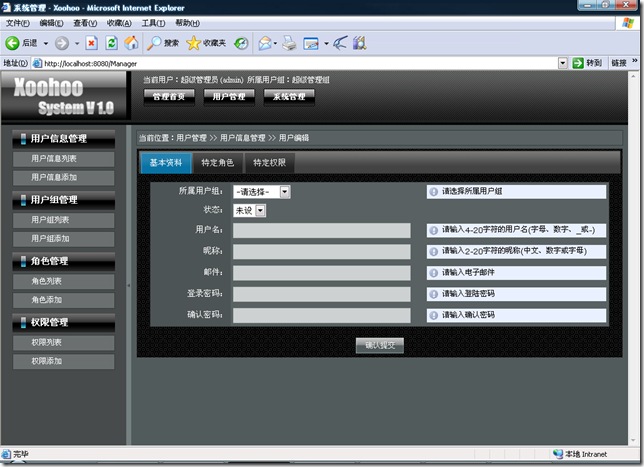
Task: Click info icon beside username hint
Action: (434, 230)
